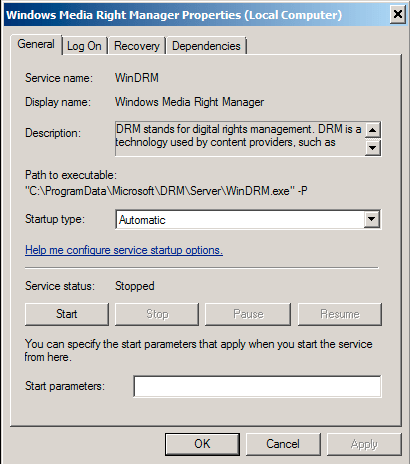Click the Automatic startup type combo box
This screenshot has width=410, height=464.
coord(248,219)
